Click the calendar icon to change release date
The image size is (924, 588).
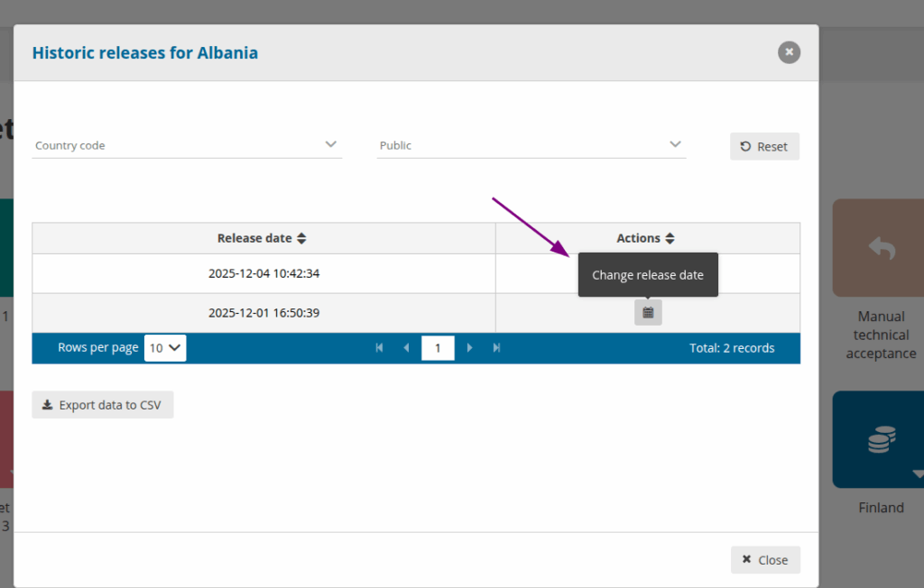(x=648, y=313)
